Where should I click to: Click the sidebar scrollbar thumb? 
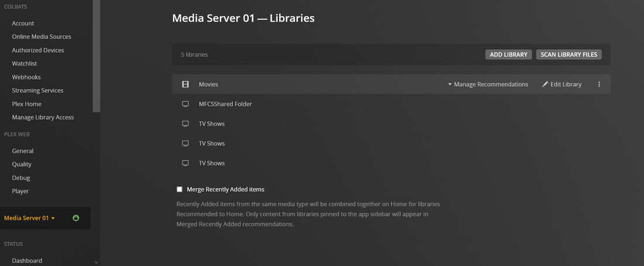[x=97, y=56]
